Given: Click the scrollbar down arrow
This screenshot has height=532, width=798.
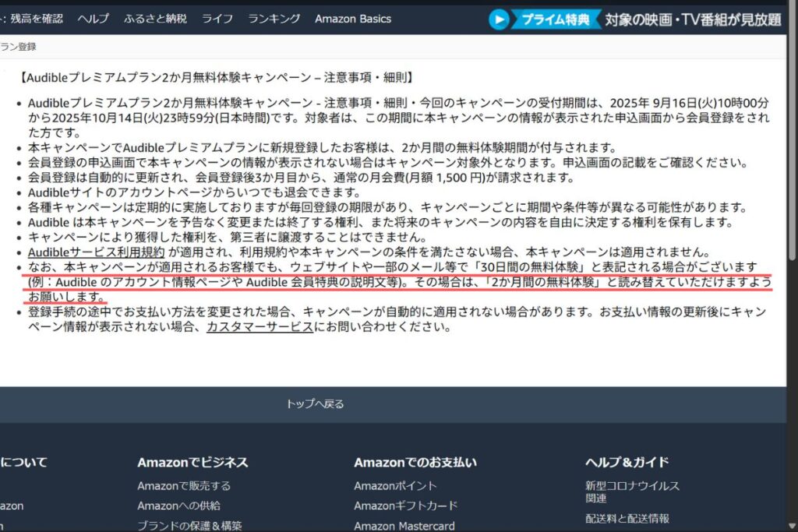Looking at the screenshot, I should coord(792,526).
